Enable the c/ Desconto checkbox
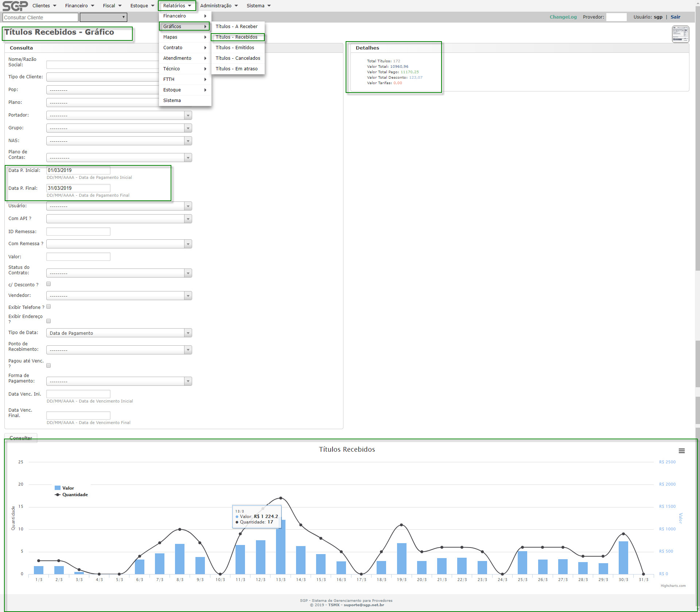This screenshot has width=700, height=612. click(48, 284)
